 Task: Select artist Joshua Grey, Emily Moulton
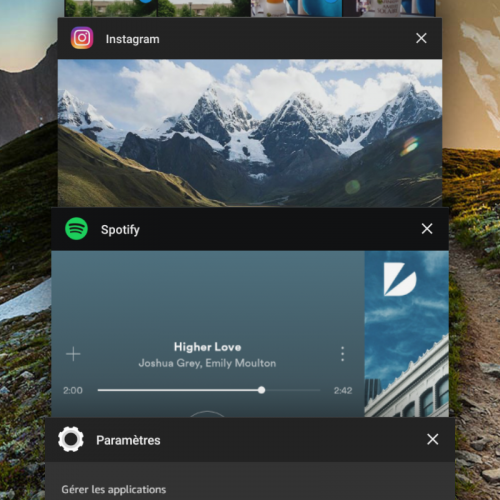point(207,363)
